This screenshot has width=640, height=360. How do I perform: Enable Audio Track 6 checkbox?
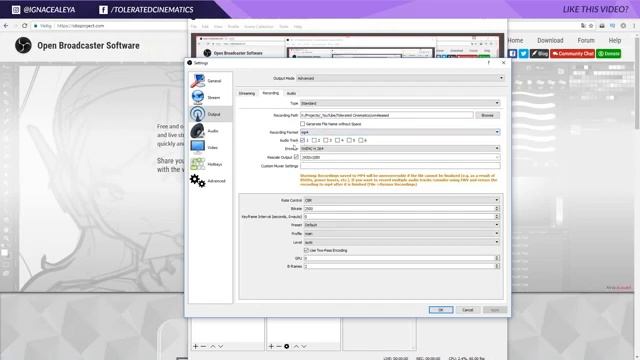(361, 140)
